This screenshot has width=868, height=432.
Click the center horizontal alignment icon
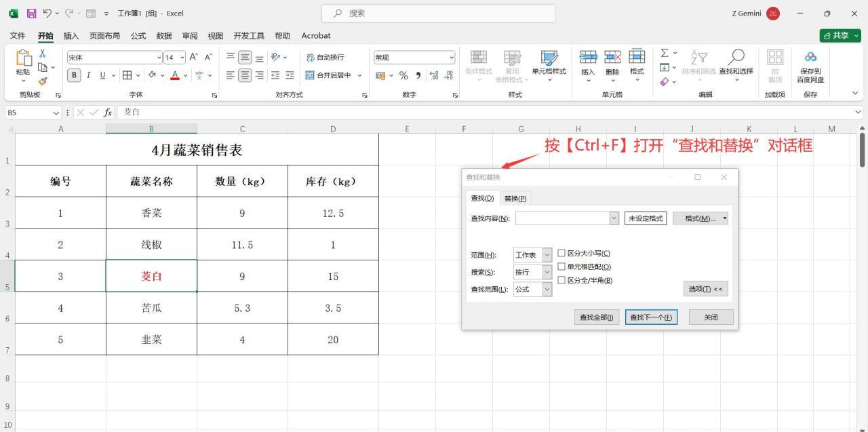[x=245, y=75]
